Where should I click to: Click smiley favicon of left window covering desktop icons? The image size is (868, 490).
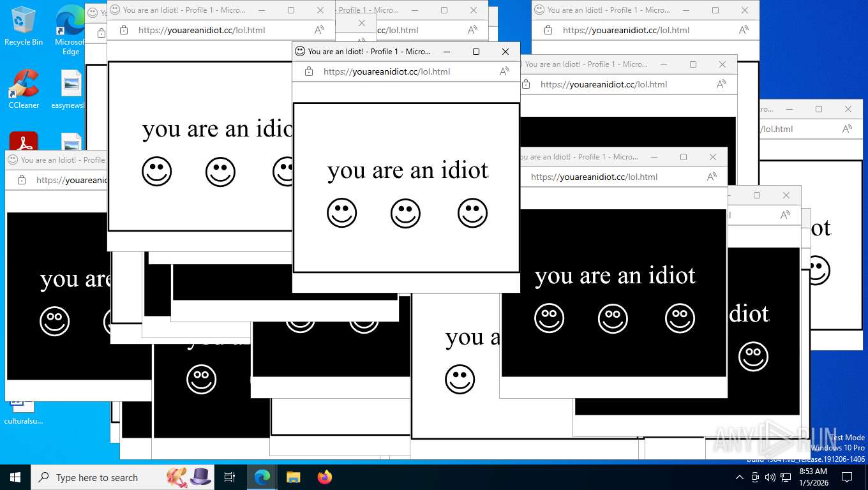pyautogui.click(x=13, y=160)
